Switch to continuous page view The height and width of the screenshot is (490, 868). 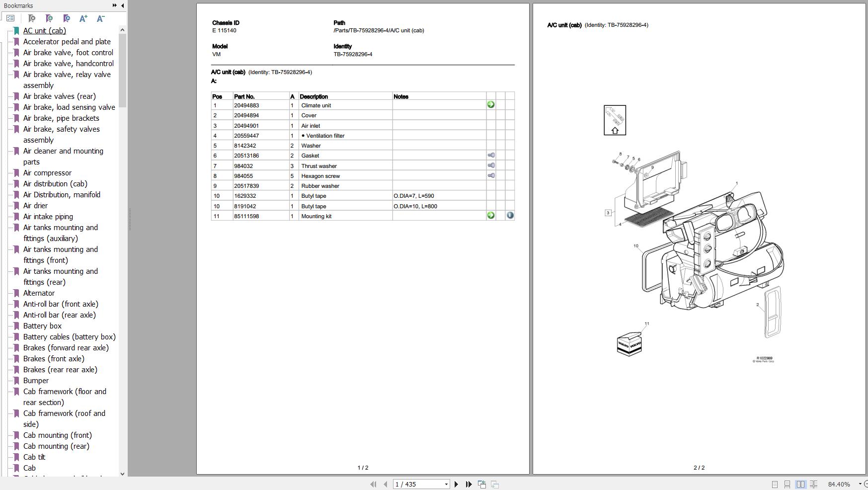pos(787,484)
